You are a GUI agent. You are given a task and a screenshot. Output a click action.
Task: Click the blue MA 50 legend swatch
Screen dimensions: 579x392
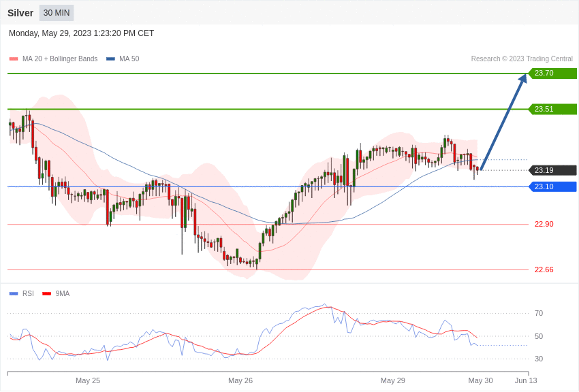(x=110, y=59)
